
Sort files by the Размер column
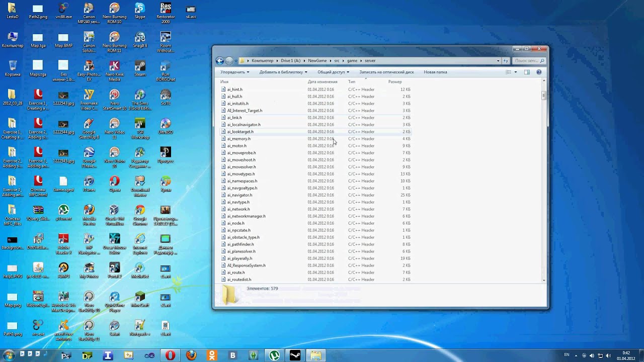click(395, 82)
